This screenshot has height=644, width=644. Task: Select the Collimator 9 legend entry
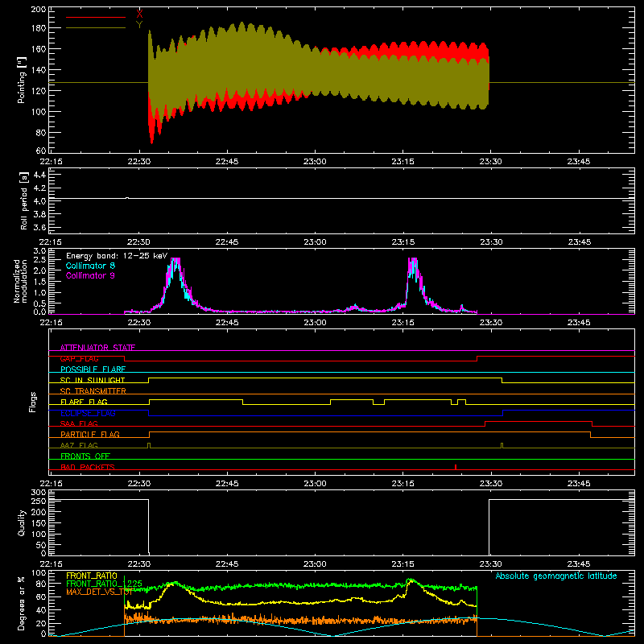[90, 275]
